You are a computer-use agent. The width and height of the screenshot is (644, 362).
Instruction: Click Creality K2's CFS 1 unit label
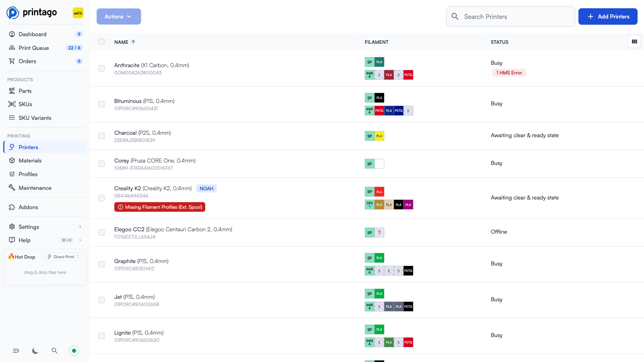369,205
